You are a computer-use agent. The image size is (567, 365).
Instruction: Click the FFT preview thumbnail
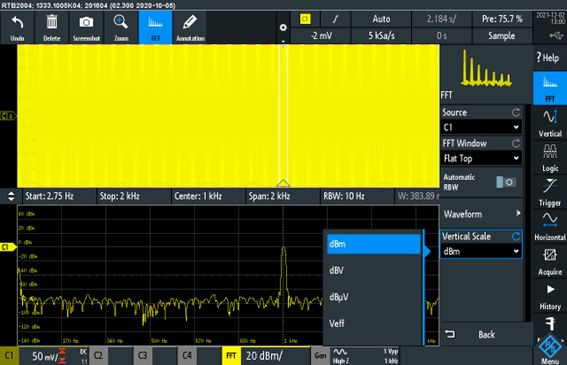click(486, 68)
